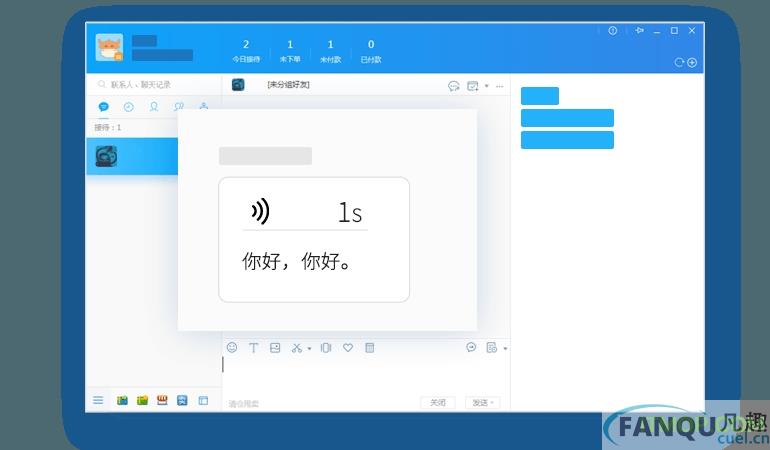This screenshot has height=450, width=770.
Task: Focus the message input box
Action: tap(366, 376)
